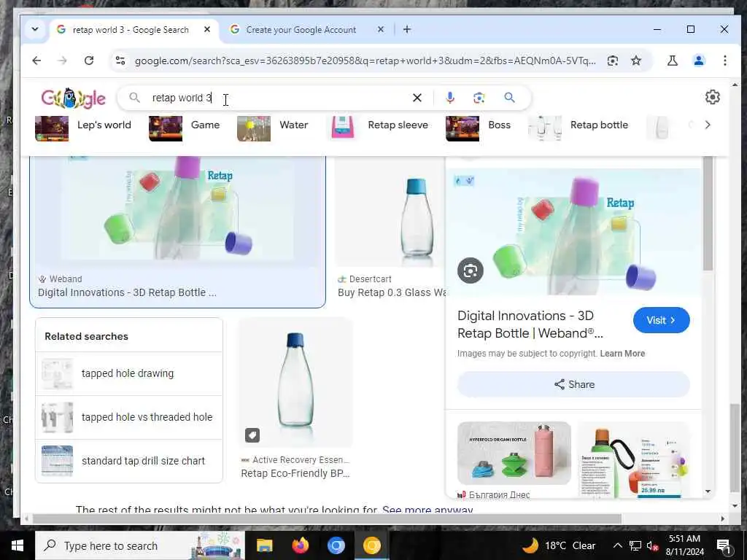Image resolution: width=747 pixels, height=560 pixels.
Task: Click the address bar URL
Action: (x=365, y=61)
